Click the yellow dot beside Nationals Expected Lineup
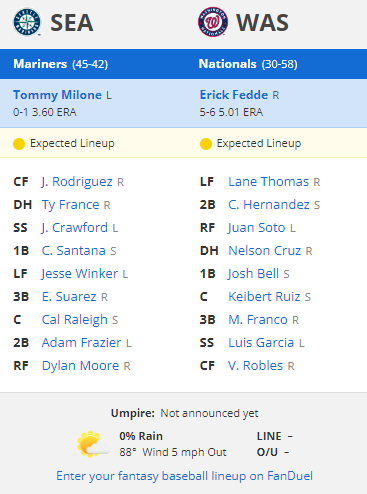The width and height of the screenshot is (367, 494). click(x=206, y=144)
